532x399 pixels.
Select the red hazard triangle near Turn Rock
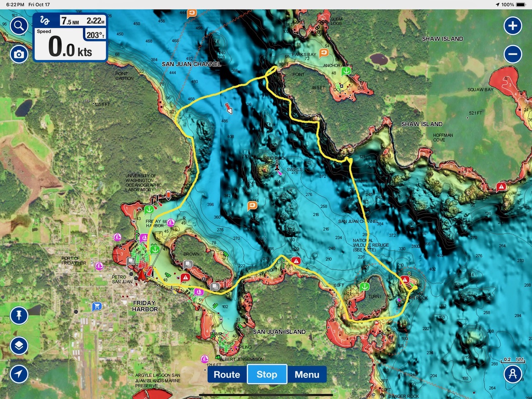(404, 280)
